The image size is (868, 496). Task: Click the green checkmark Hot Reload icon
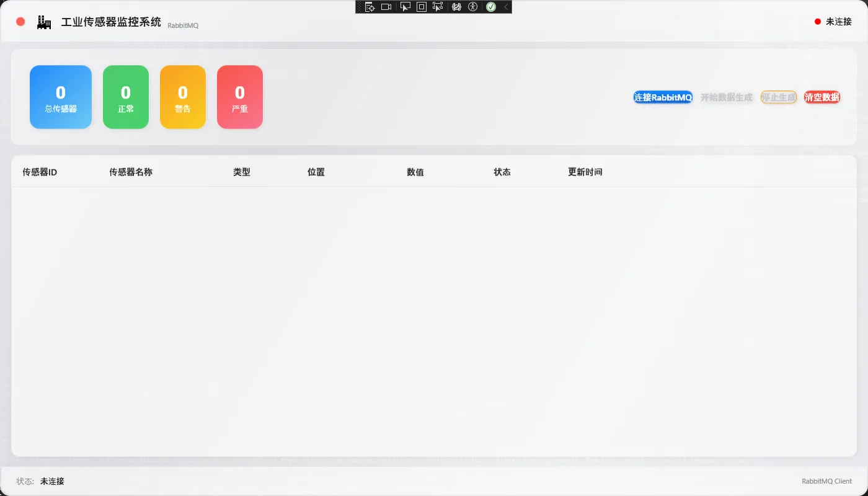pos(491,7)
